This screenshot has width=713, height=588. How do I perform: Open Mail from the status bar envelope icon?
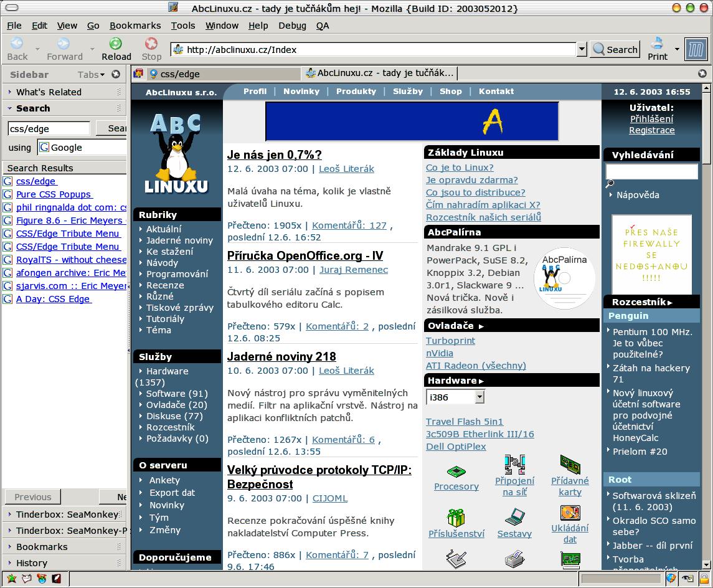tap(27, 579)
